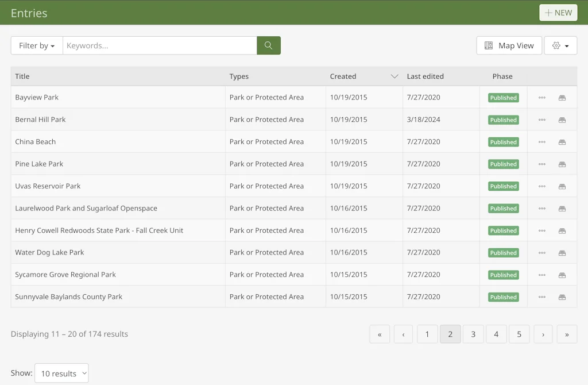
Task: Open the Show results count dropdown
Action: click(61, 372)
